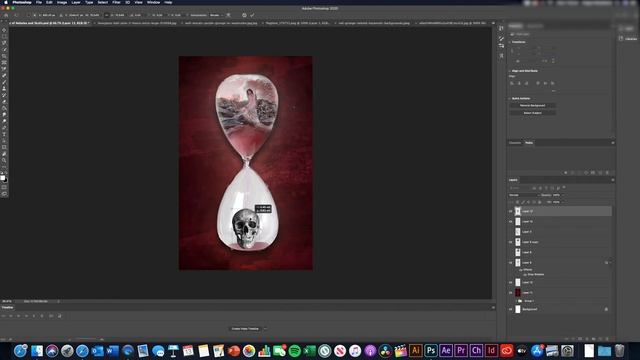Hide Layer 6 using its eye icon
640x360 pixels.
[x=511, y=262]
